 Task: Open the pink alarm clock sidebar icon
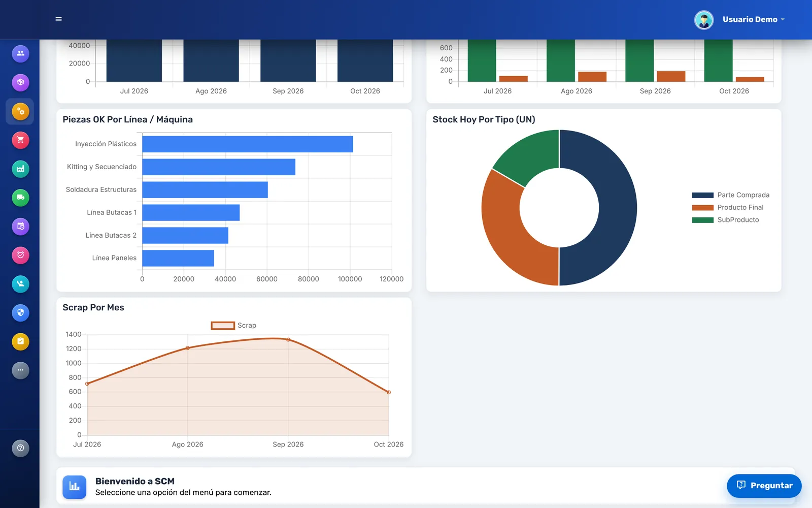pos(20,255)
